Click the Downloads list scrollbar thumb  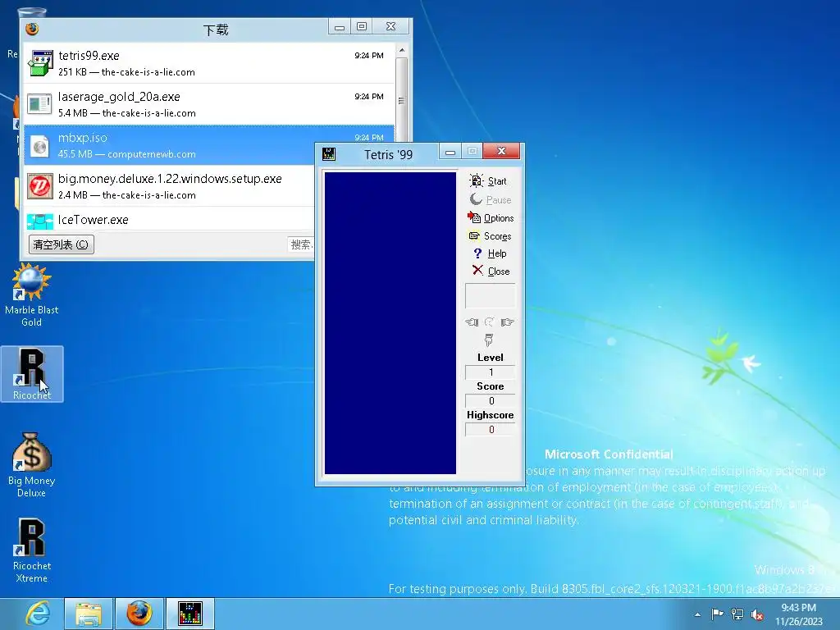[402, 100]
